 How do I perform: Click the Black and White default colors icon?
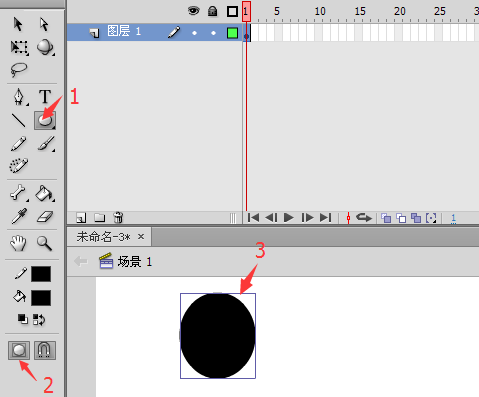pyautogui.click(x=22, y=319)
